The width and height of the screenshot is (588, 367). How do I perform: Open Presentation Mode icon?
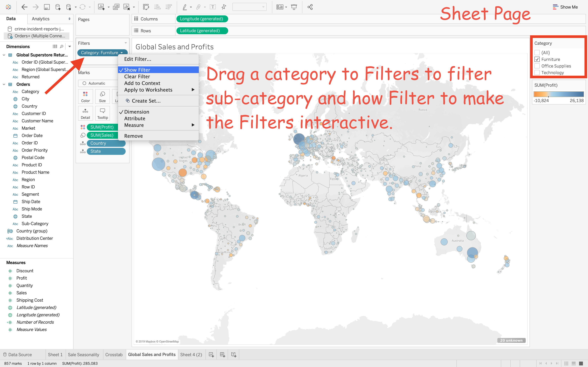coord(294,7)
